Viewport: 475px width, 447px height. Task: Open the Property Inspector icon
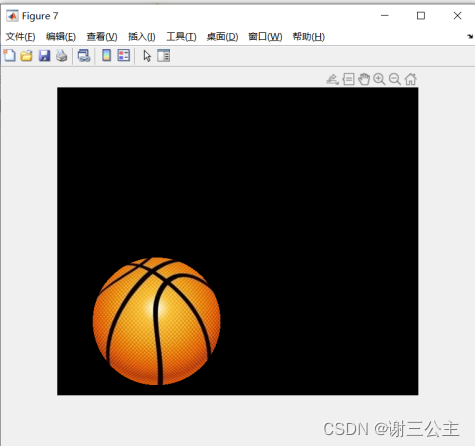pos(164,56)
